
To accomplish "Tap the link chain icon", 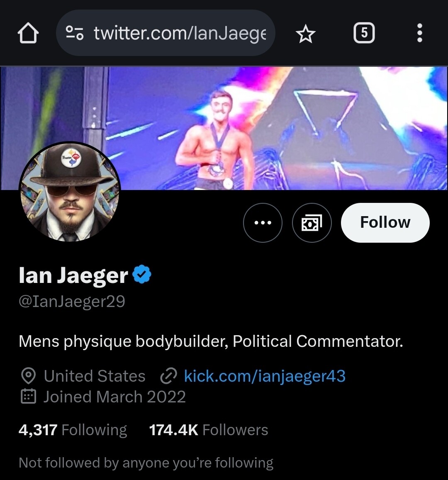I will pyautogui.click(x=168, y=376).
